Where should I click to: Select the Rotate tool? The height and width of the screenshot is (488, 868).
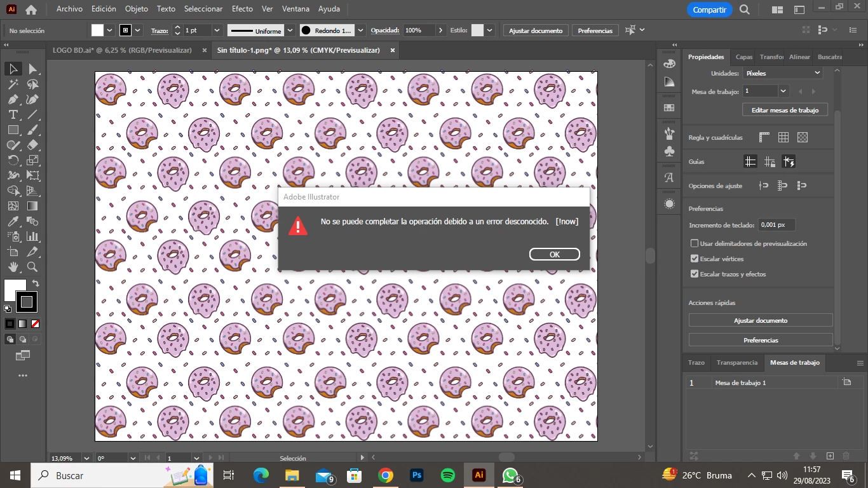coord(13,160)
